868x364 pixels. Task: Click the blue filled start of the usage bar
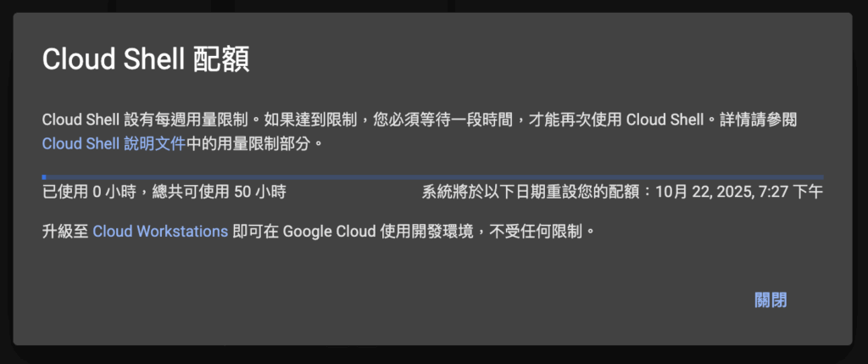44,176
